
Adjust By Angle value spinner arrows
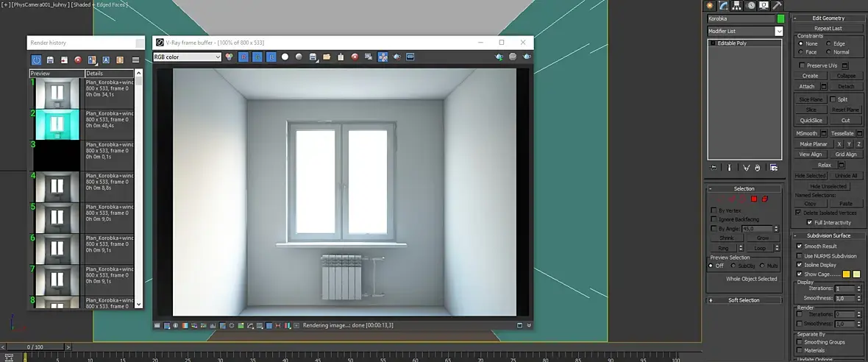(x=776, y=229)
